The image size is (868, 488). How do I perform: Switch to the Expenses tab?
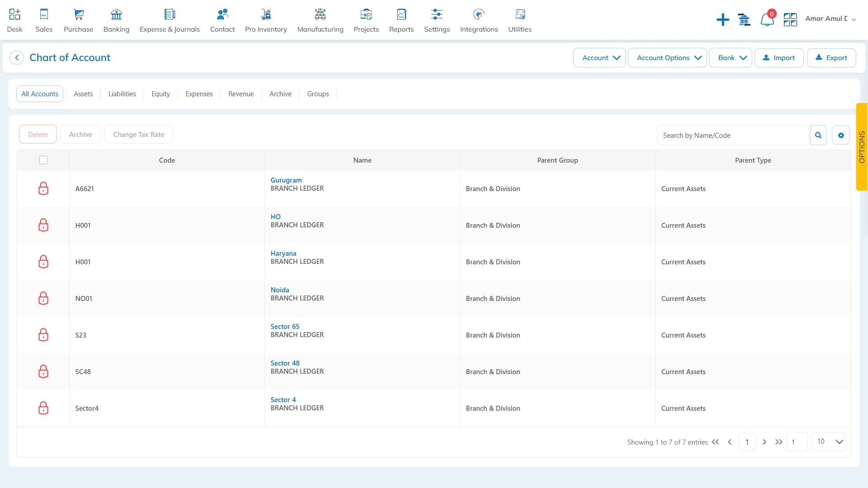199,94
